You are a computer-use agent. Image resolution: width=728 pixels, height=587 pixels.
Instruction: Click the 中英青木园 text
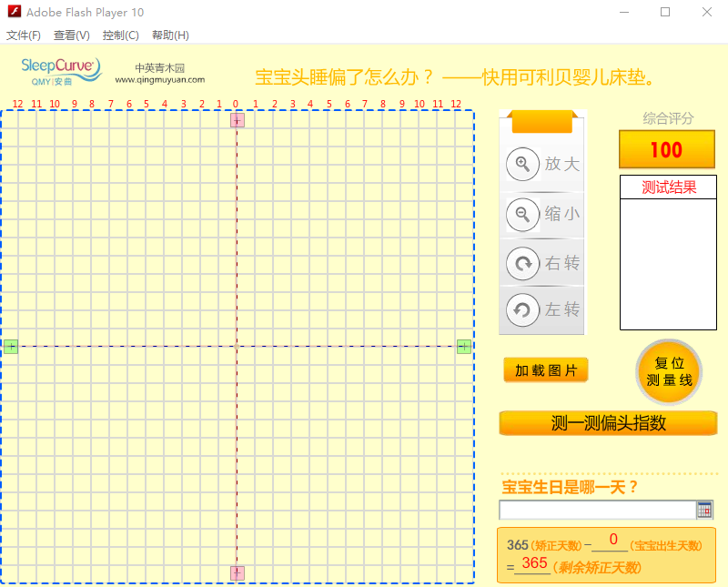click(x=160, y=68)
